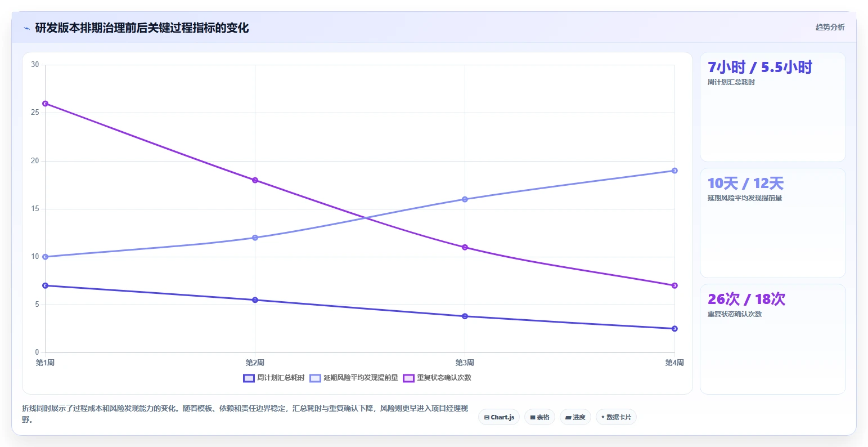This screenshot has width=868, height=447.
Task: Click the 第3周 point at 11 on purple line
Action: coord(465,247)
